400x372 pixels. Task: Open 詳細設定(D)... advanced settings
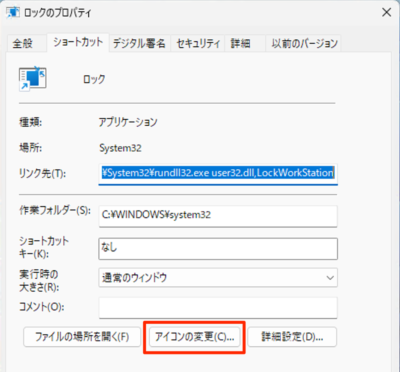[292, 337]
